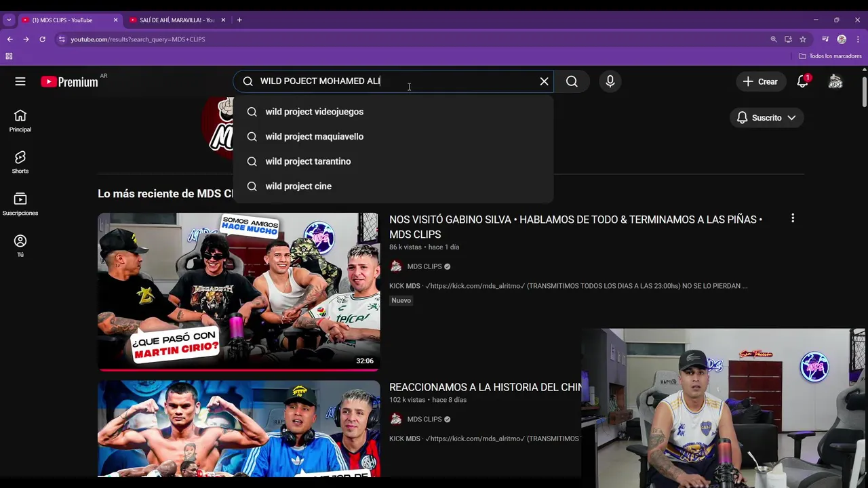Open the Crear upload menu
Viewport: 868px width, 488px height.
point(760,81)
